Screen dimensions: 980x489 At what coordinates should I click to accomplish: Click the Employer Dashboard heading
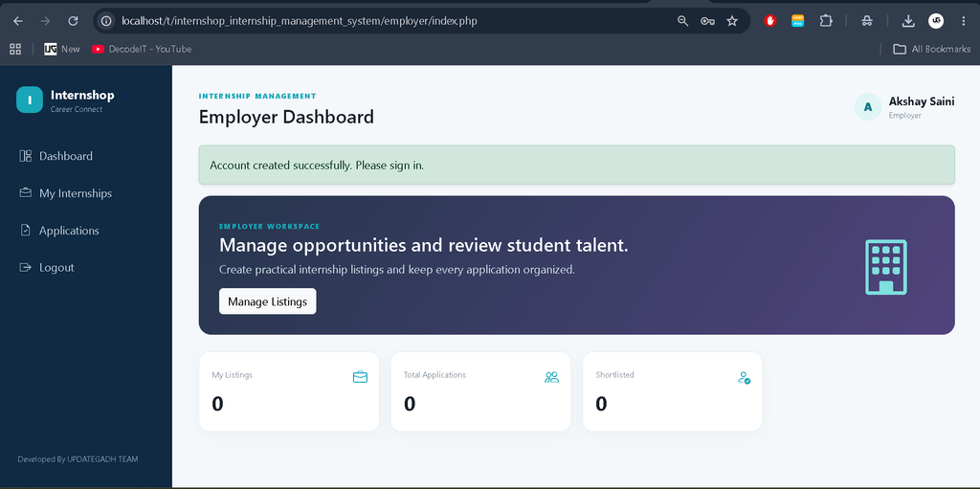pos(286,117)
